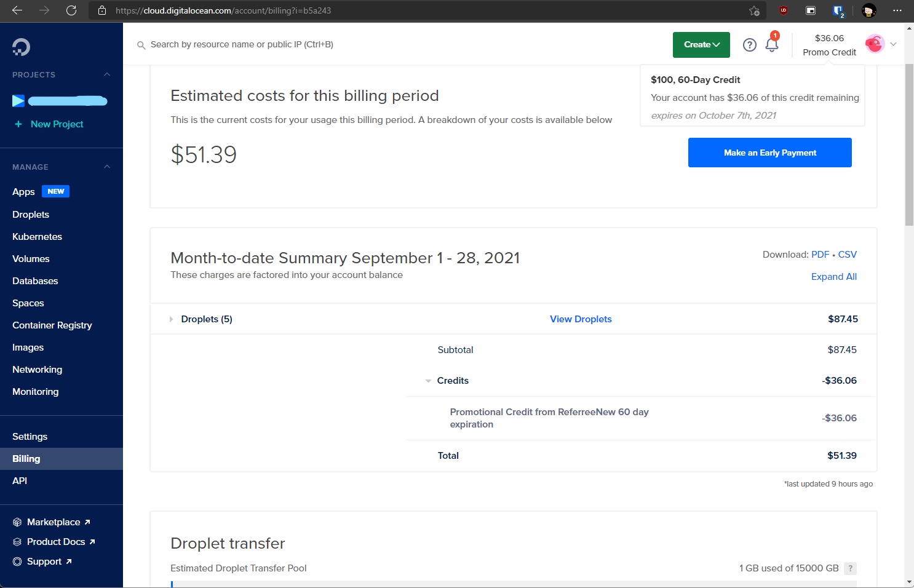The image size is (914, 588).
Task: Click the search magnifier icon
Action: [141, 45]
